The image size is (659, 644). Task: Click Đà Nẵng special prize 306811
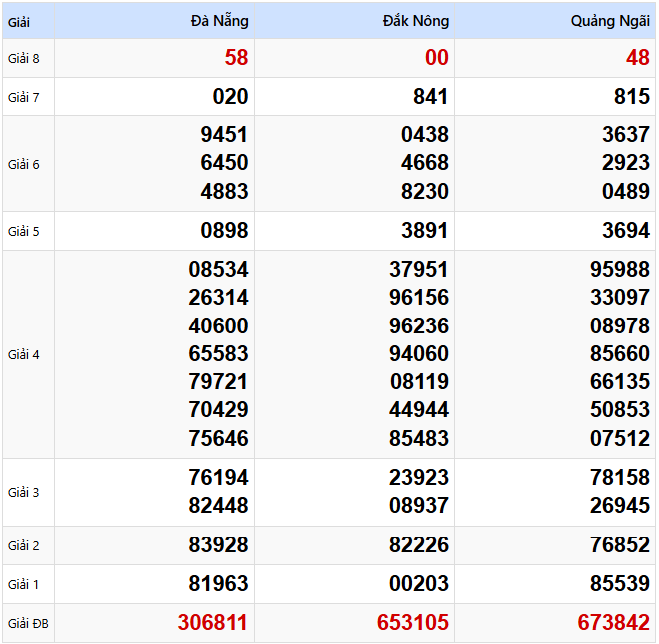point(213,623)
